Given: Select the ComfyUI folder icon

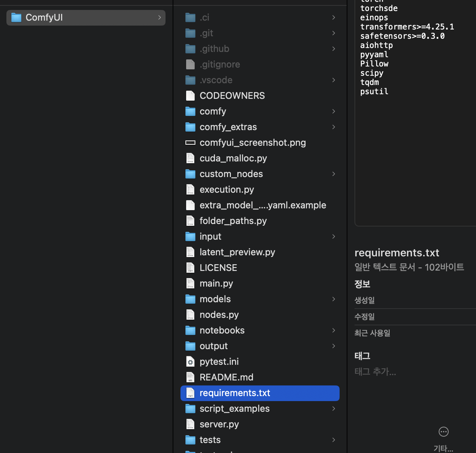Looking at the screenshot, I should [x=16, y=17].
